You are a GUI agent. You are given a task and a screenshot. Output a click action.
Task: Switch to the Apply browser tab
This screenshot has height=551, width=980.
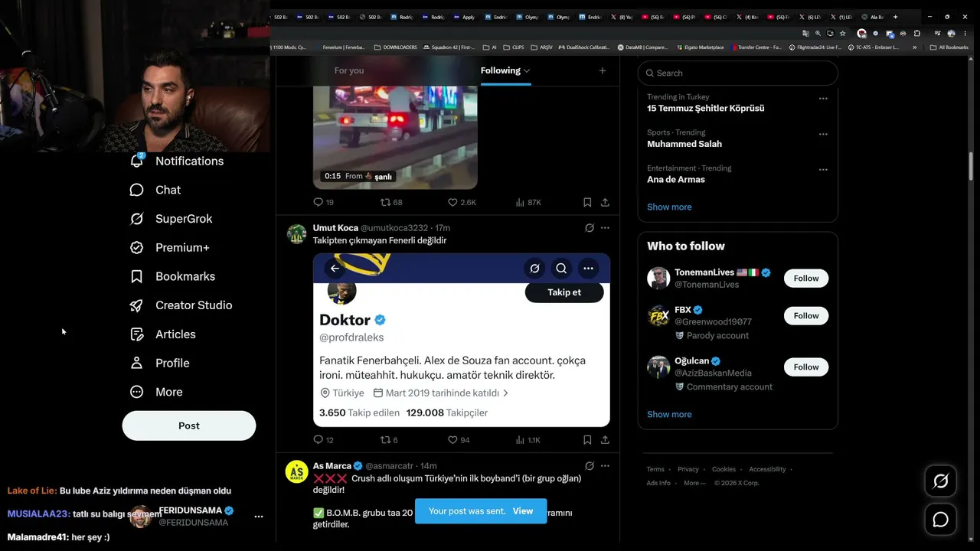point(465,17)
